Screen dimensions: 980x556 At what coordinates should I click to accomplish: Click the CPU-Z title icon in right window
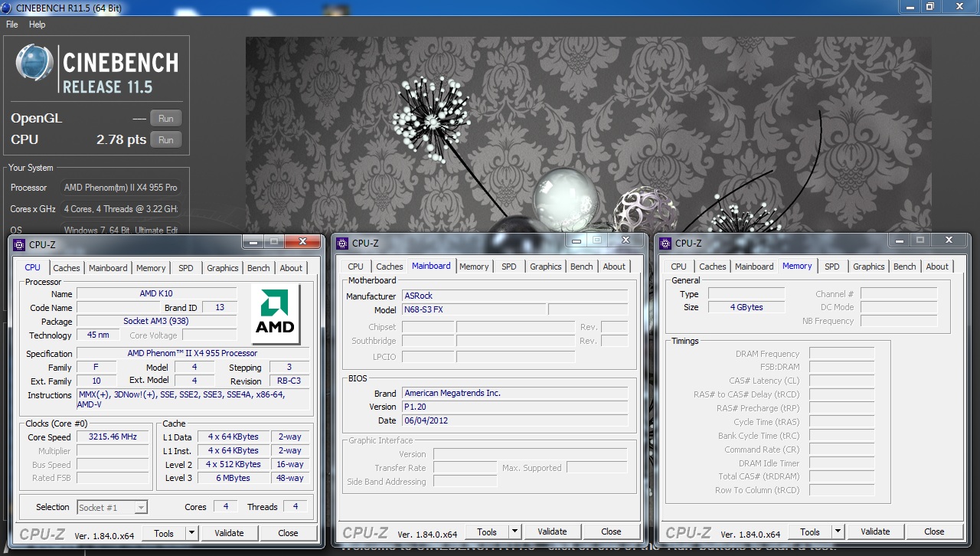[x=665, y=244]
